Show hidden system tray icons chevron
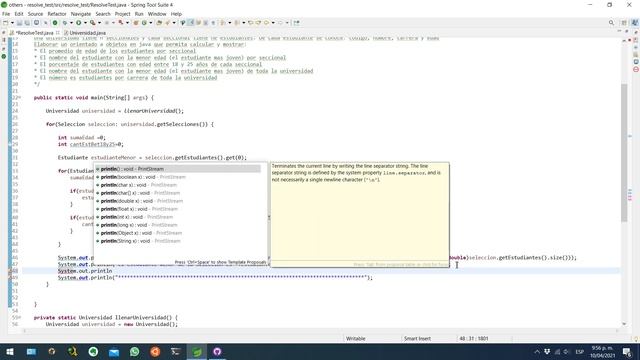 [537, 351]
